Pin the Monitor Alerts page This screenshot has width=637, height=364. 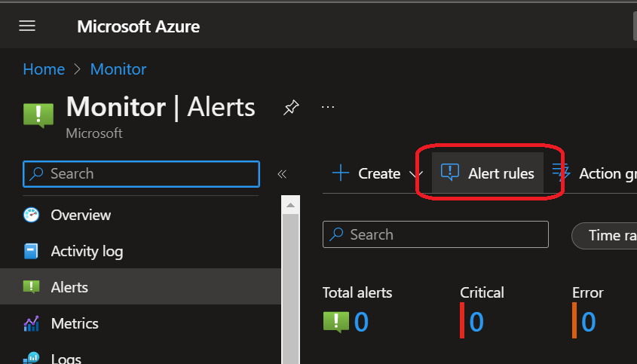tap(290, 109)
